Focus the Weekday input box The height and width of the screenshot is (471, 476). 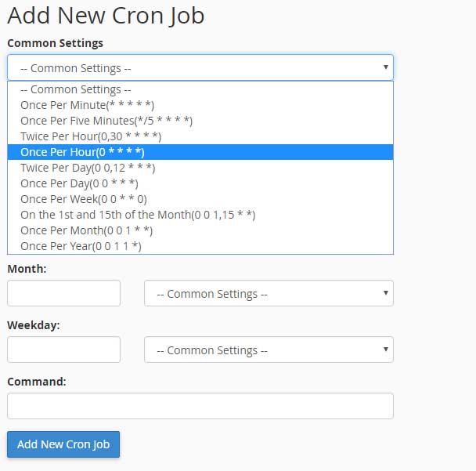point(63,350)
